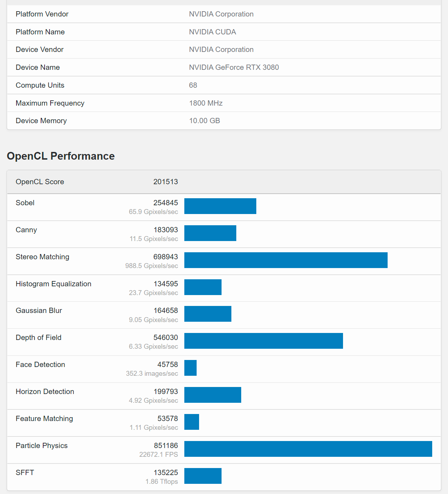Click the 'Canny' benchmark name
The height and width of the screenshot is (494, 448).
(x=26, y=230)
